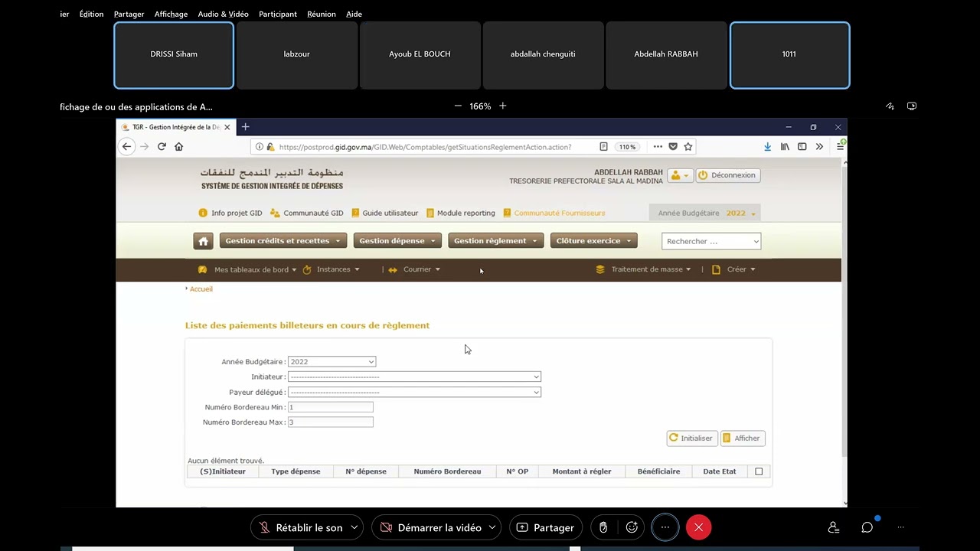Open the address bar page actions menu

658,147
